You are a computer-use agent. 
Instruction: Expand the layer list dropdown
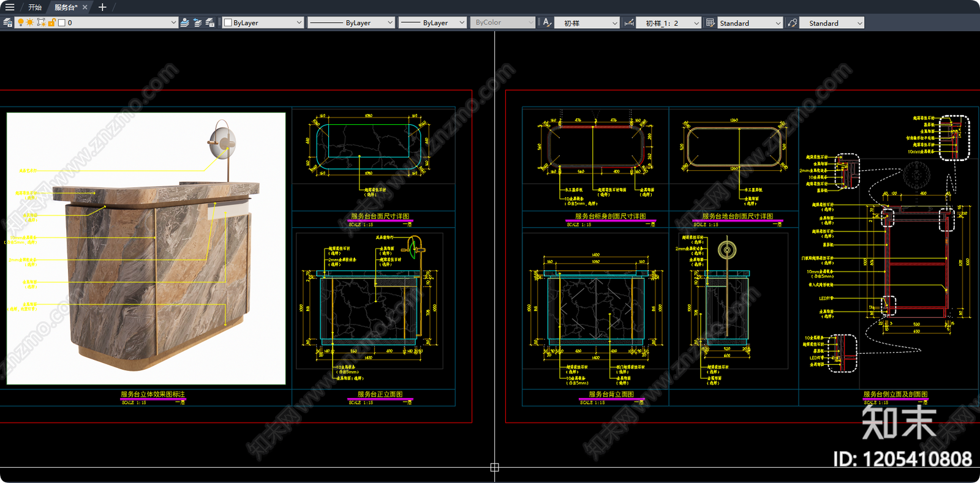(173, 23)
